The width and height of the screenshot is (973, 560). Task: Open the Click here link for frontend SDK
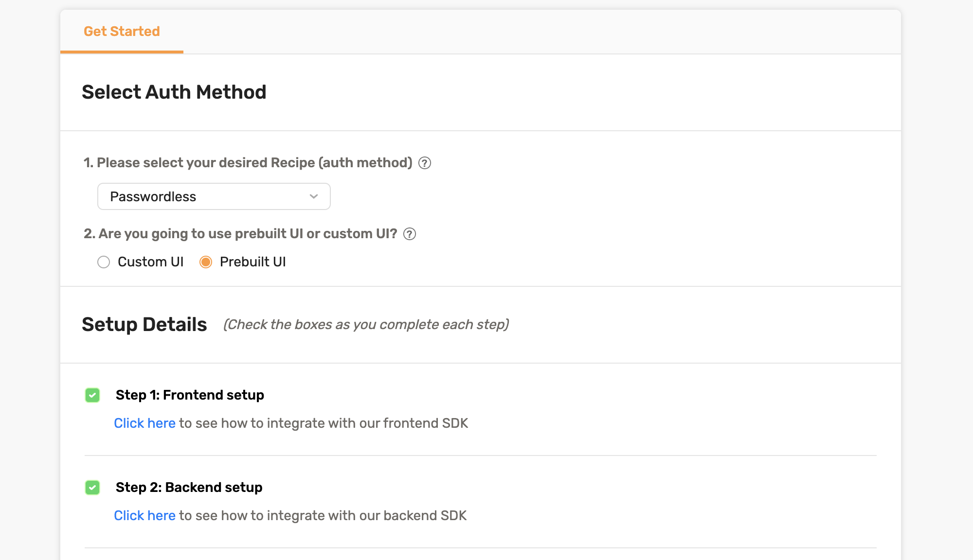coord(144,423)
